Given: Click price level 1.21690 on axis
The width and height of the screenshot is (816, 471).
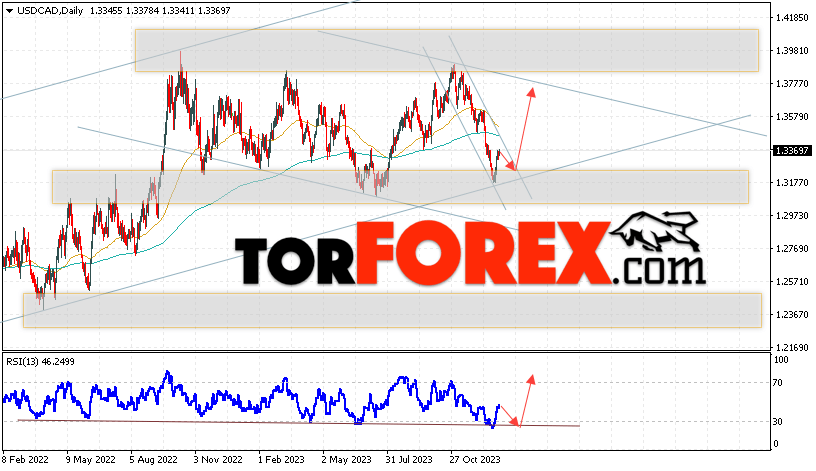Looking at the screenshot, I should click(792, 348).
